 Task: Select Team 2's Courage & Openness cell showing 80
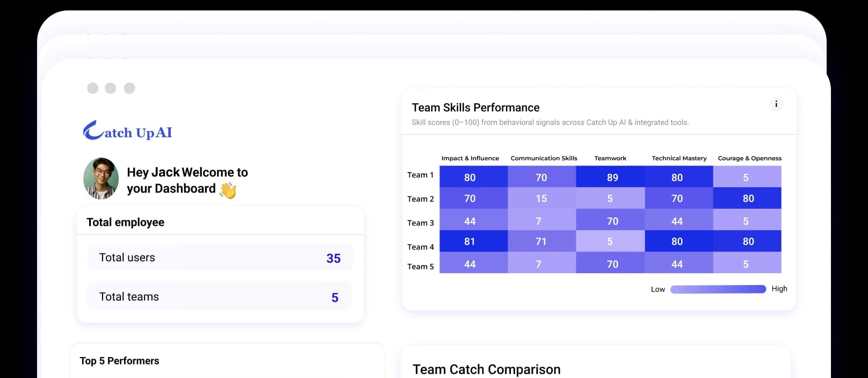coord(747,198)
